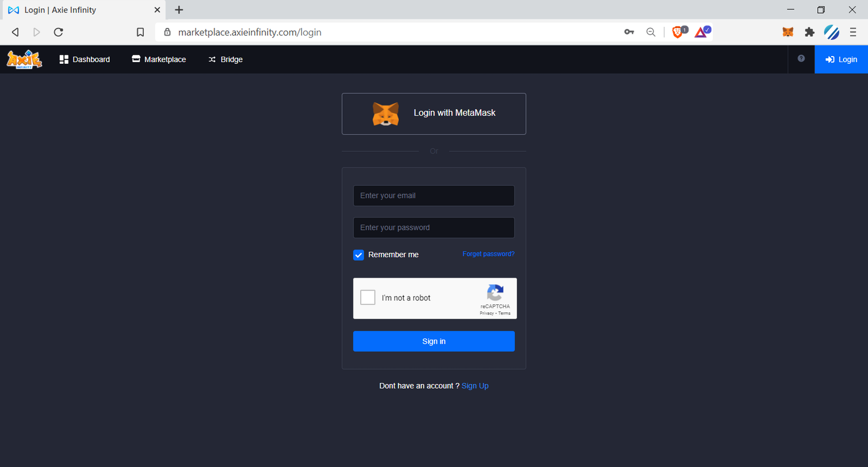
Task: Login with MetaMask
Action: point(434,114)
